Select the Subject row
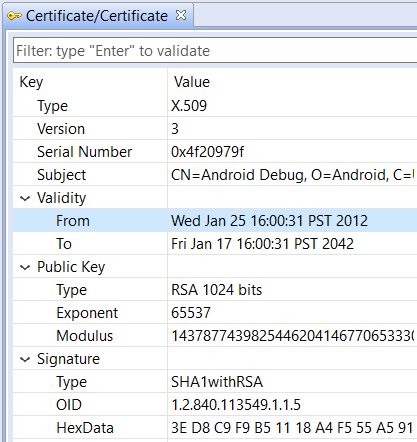 point(215,175)
